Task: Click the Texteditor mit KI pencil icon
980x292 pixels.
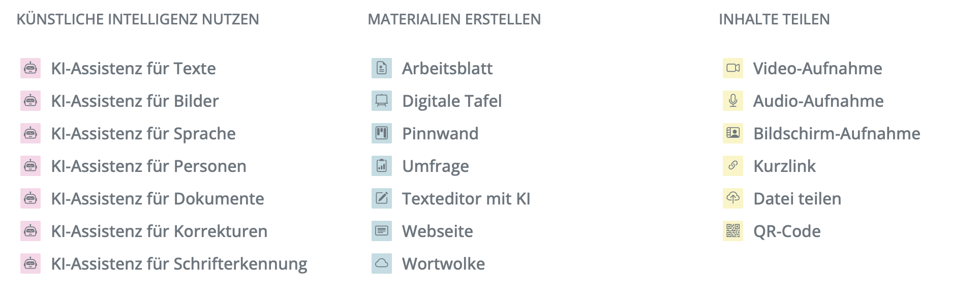Action: click(x=382, y=198)
